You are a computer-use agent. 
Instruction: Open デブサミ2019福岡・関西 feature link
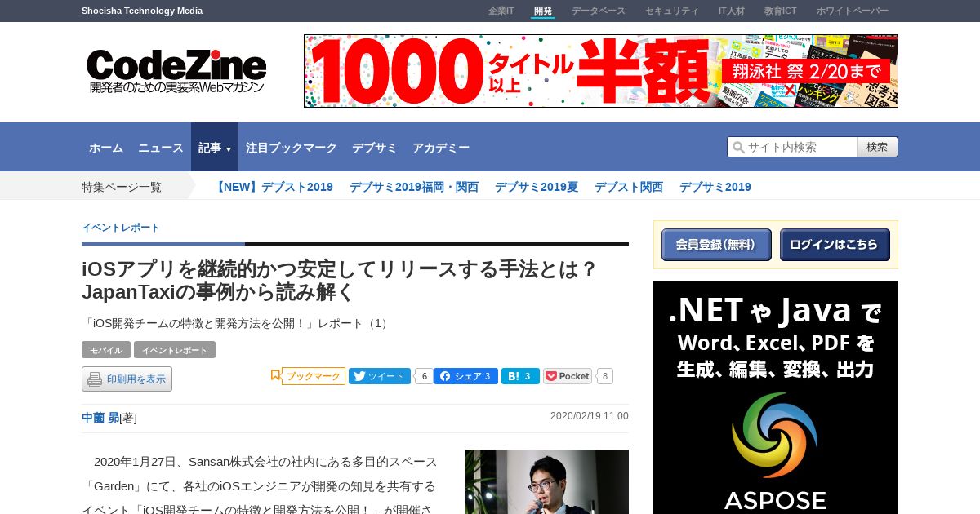[x=414, y=187]
